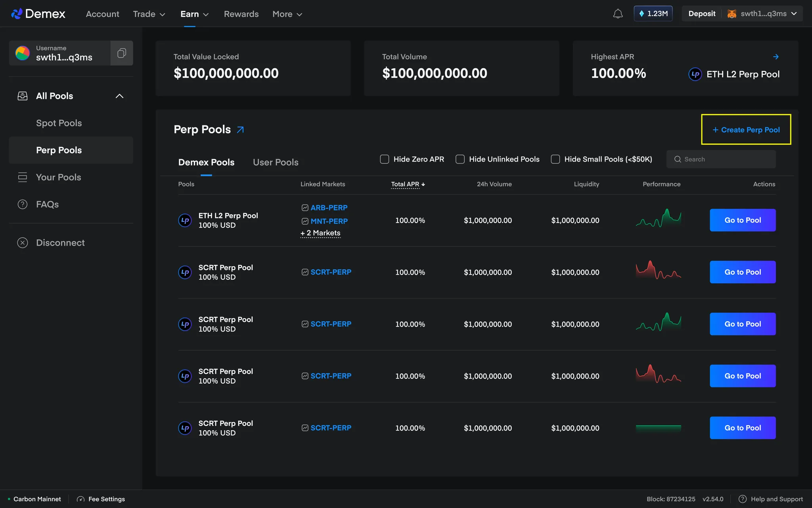
Task: Click the Deposit button
Action: coord(702,14)
